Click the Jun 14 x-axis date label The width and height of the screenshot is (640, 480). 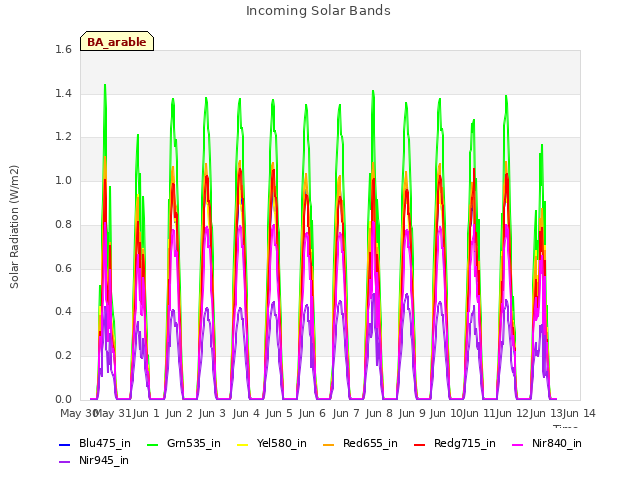tap(579, 413)
